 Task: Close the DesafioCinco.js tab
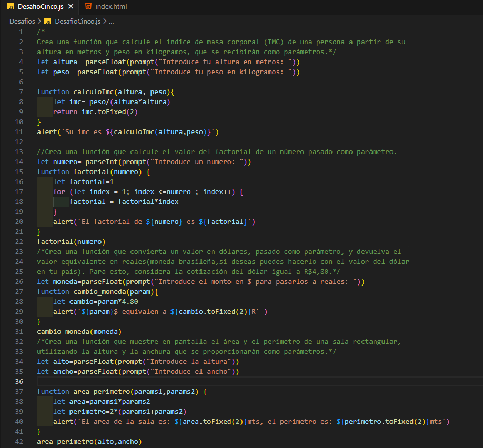(x=71, y=6)
